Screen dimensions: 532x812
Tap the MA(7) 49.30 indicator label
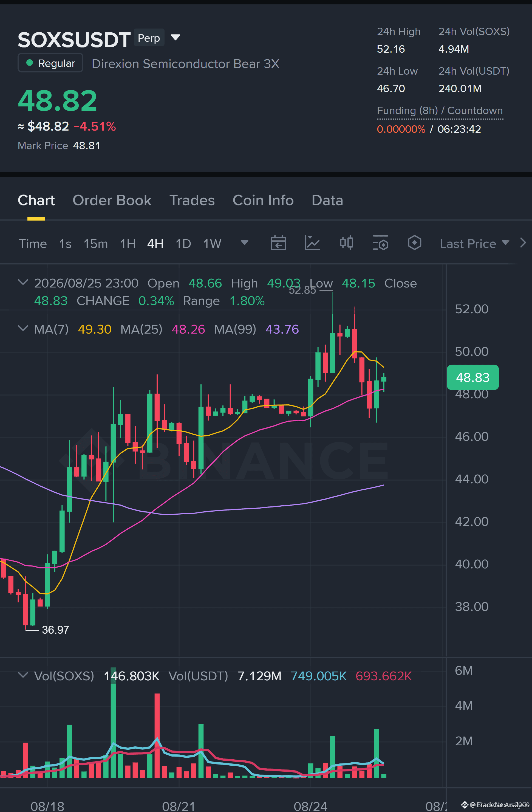[73, 329]
